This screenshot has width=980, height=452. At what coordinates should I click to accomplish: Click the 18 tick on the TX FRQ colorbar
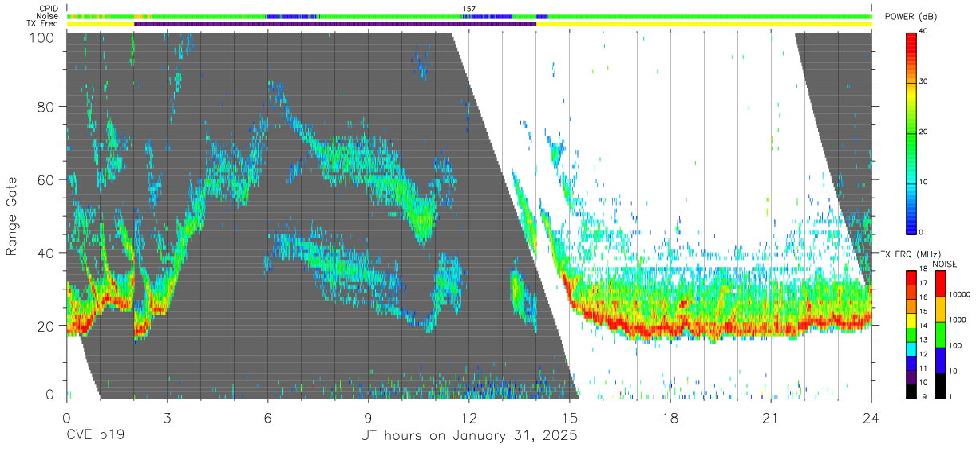[x=923, y=269]
